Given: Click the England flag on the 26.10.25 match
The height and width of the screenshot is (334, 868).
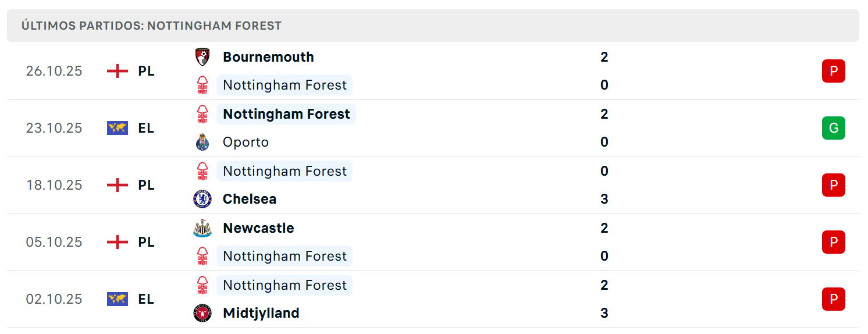Looking at the screenshot, I should 118,71.
